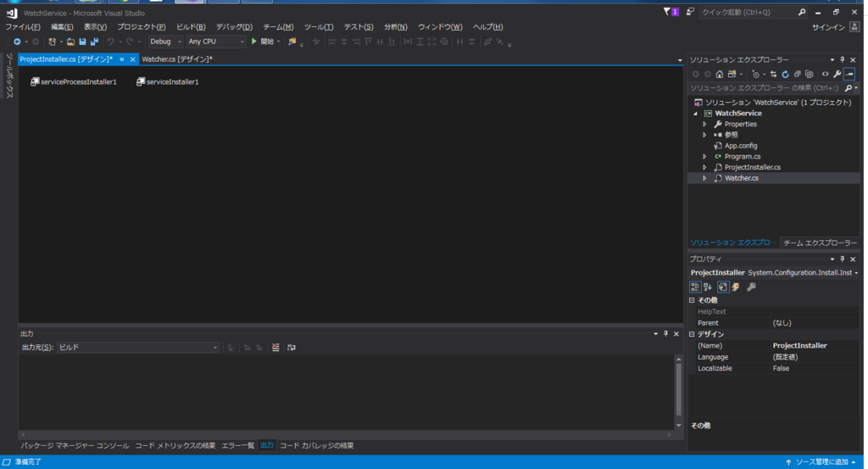Click the feedback icon next to Quick Launch
This screenshot has width=868, height=469.
tap(690, 12)
